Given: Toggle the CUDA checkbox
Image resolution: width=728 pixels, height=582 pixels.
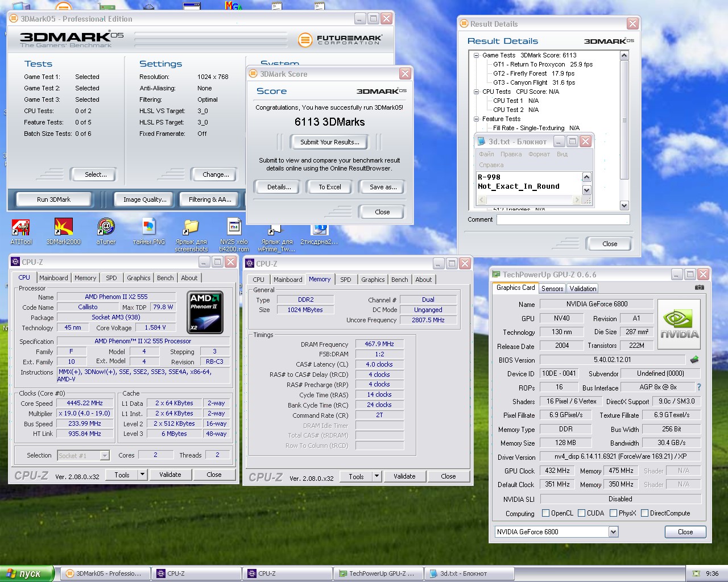Looking at the screenshot, I should point(582,513).
